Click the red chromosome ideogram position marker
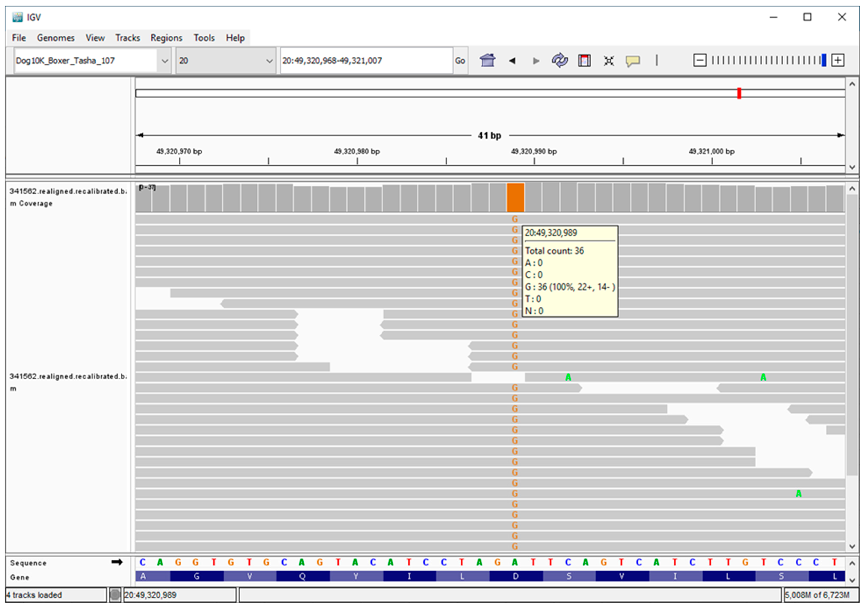 [x=739, y=93]
